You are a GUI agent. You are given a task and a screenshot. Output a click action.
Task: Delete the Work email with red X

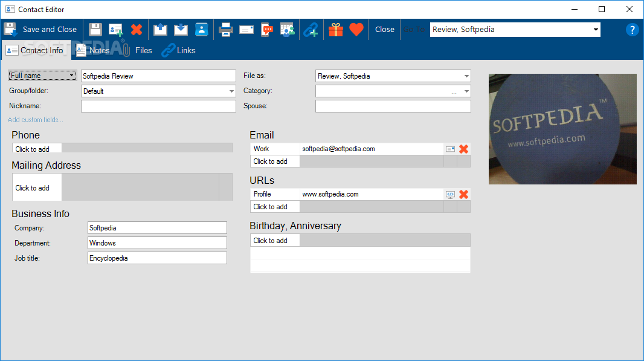pos(464,149)
